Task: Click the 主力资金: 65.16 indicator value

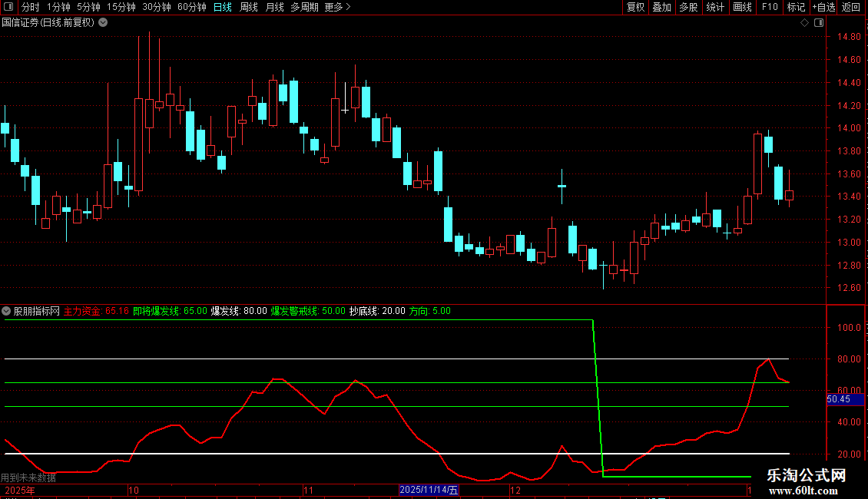Action: [x=96, y=311]
